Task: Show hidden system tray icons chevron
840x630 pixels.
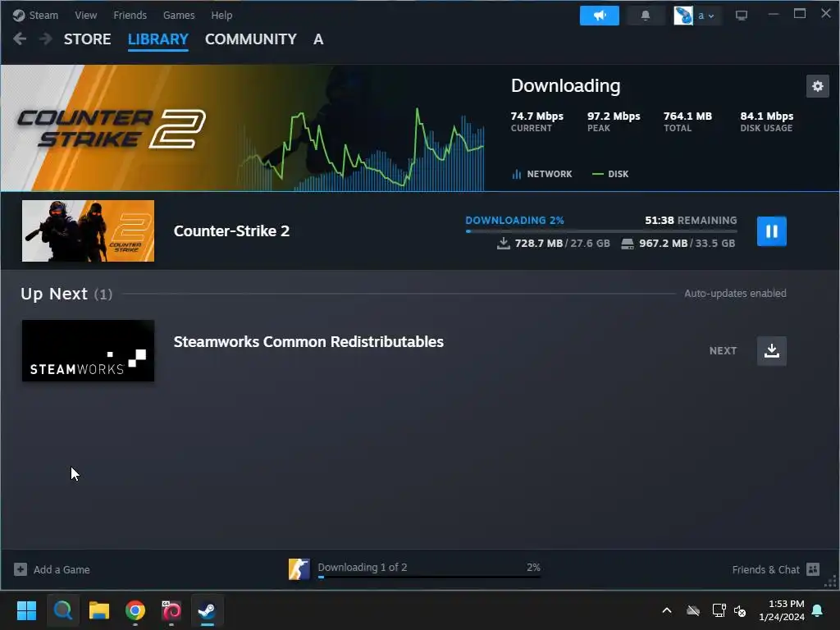Action: (x=667, y=610)
